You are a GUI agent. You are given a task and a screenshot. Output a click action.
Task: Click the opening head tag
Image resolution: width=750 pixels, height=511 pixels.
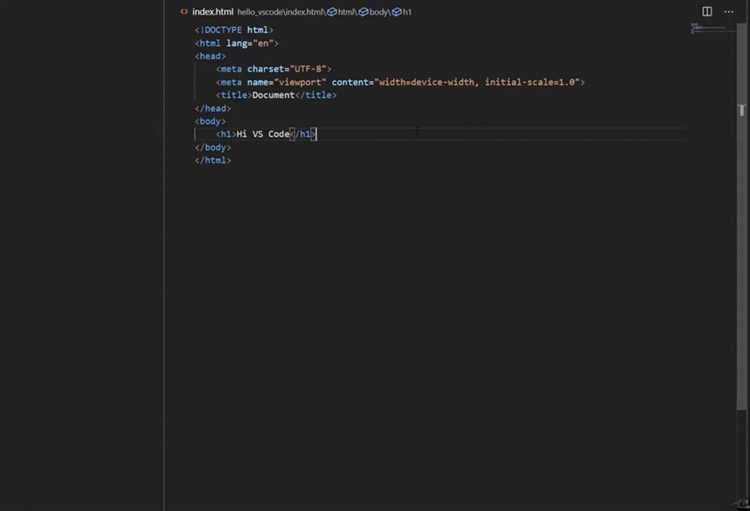coord(210,56)
